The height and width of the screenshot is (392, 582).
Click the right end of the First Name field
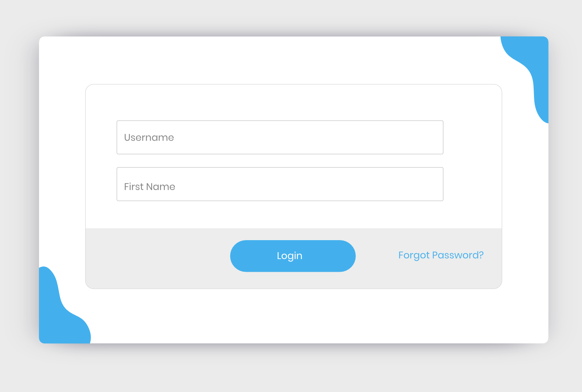429,184
